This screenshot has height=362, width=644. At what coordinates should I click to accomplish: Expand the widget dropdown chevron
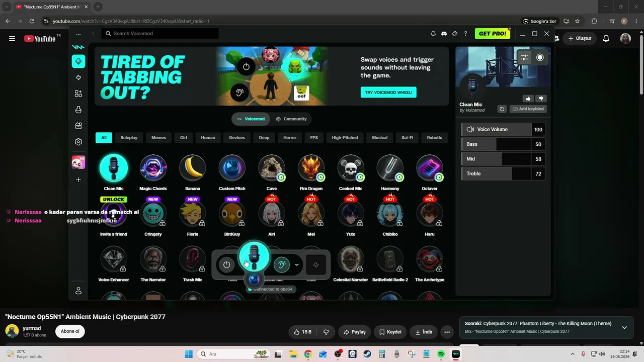click(x=297, y=265)
